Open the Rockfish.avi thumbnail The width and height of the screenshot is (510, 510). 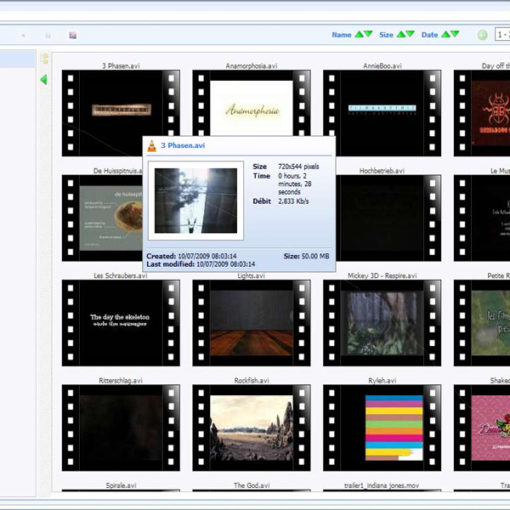(x=251, y=428)
